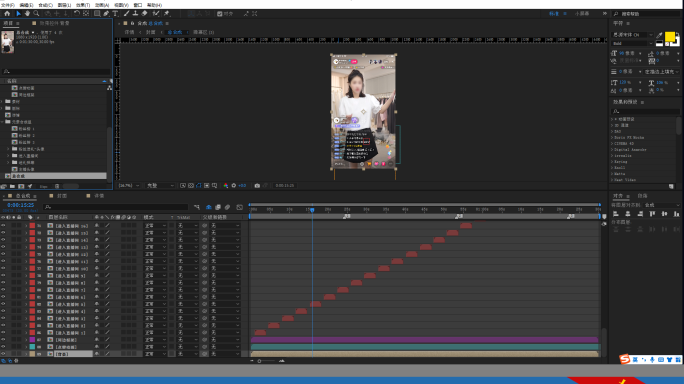The width and height of the screenshot is (684, 384).
Task: Open the 窗口 menu
Action: coord(138,5)
